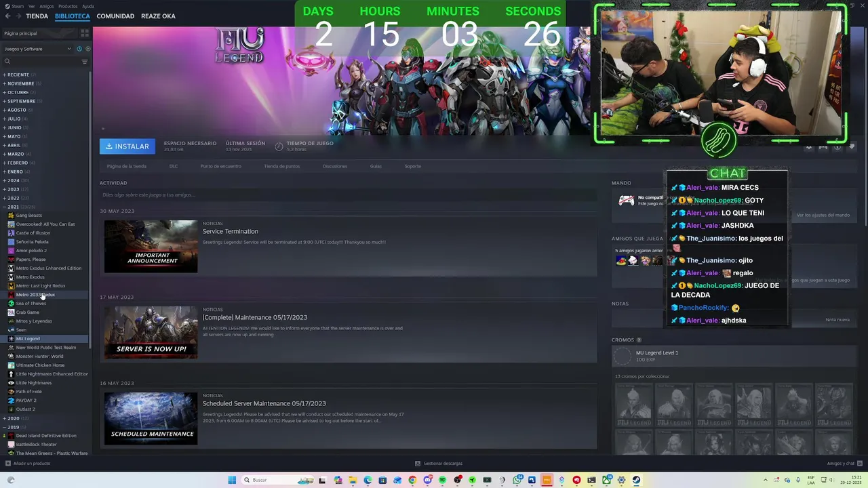Open Página de la tienda link
868x488 pixels.
126,166
